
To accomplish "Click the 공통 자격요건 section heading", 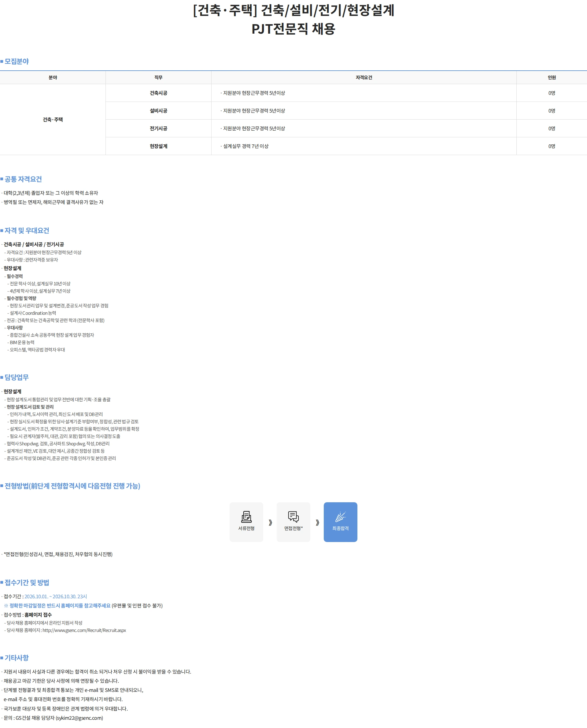I will point(23,179).
